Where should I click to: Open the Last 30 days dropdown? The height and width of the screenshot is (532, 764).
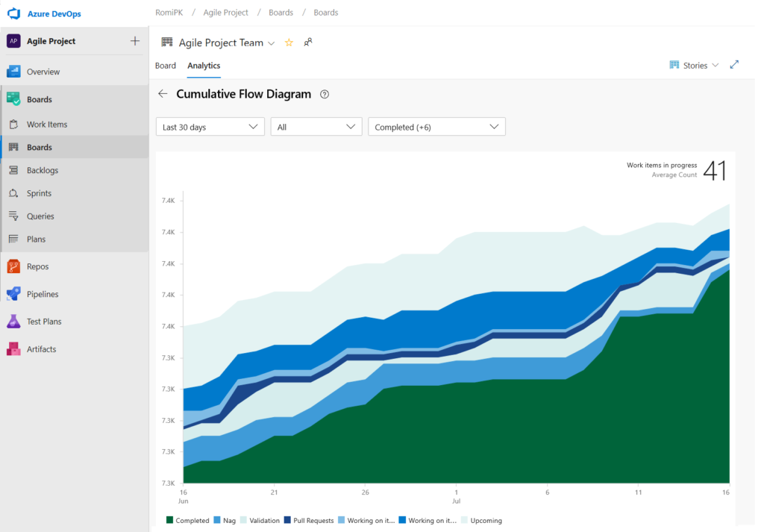point(210,126)
